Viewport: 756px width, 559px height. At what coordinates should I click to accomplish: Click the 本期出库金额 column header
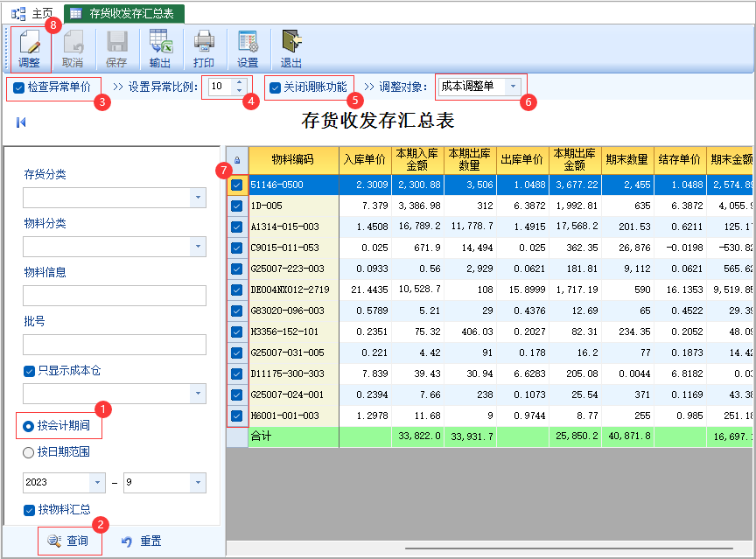tap(575, 160)
